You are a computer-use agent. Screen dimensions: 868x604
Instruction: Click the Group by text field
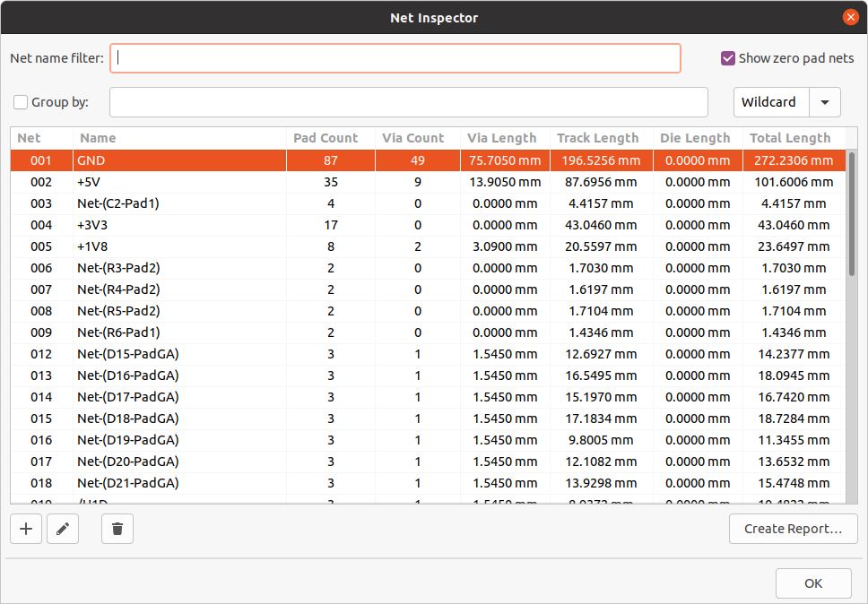click(x=408, y=102)
